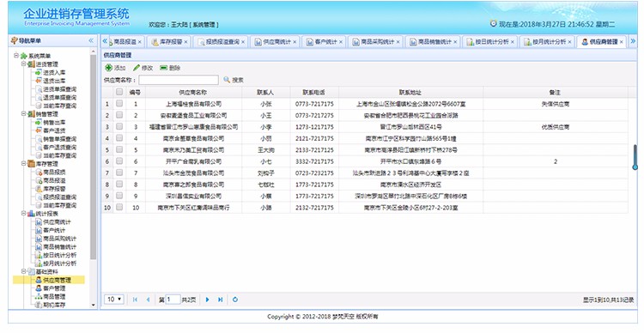This screenshot has width=644, height=333.
Task: Select 商品销售统计 in the navigation tree
Action: coord(59,247)
